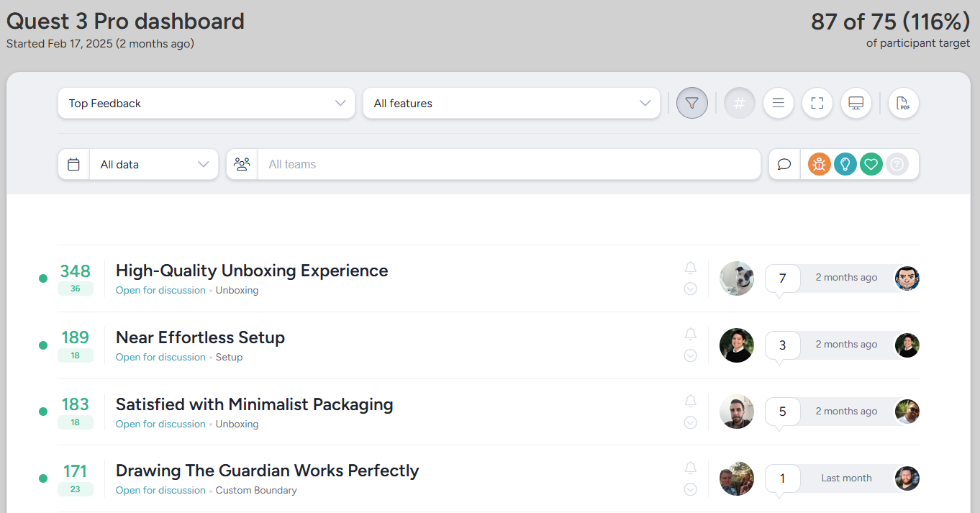Screen dimensions: 980x513
Task: Toggle the grey question mark filter
Action: point(897,164)
